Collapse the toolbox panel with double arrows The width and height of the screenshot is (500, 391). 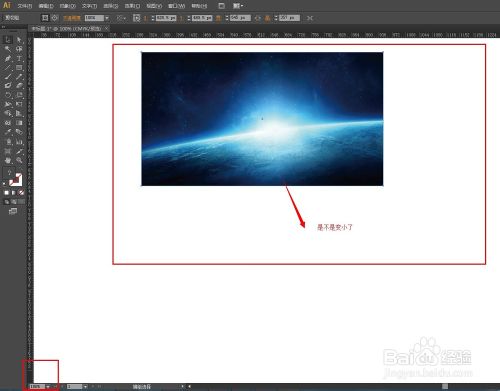(x=3, y=26)
